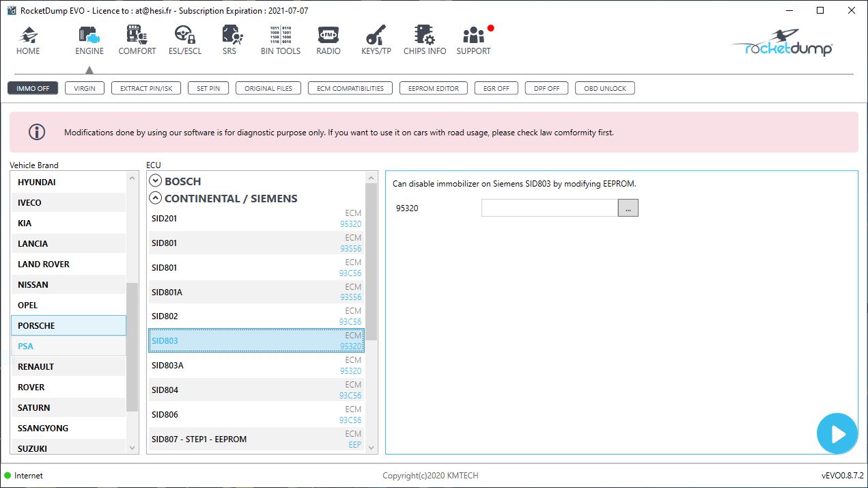
Task: Open the EEPROM EDITOR tab
Action: pyautogui.click(x=433, y=87)
